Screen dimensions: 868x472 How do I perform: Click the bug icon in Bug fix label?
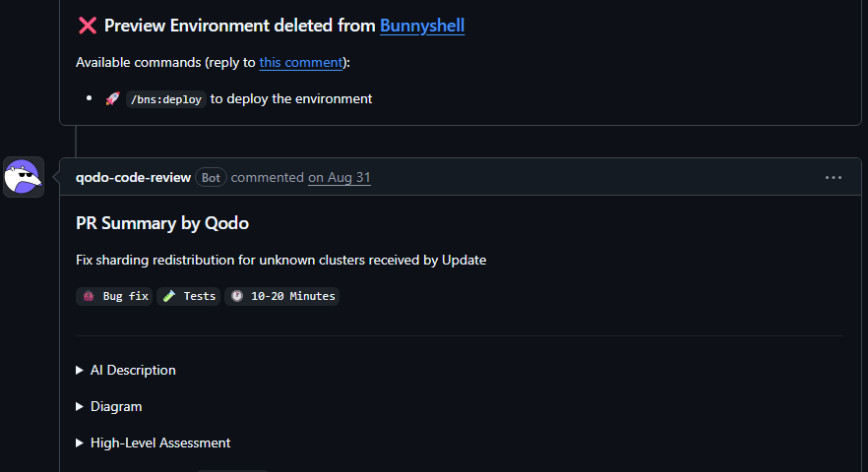click(x=89, y=296)
